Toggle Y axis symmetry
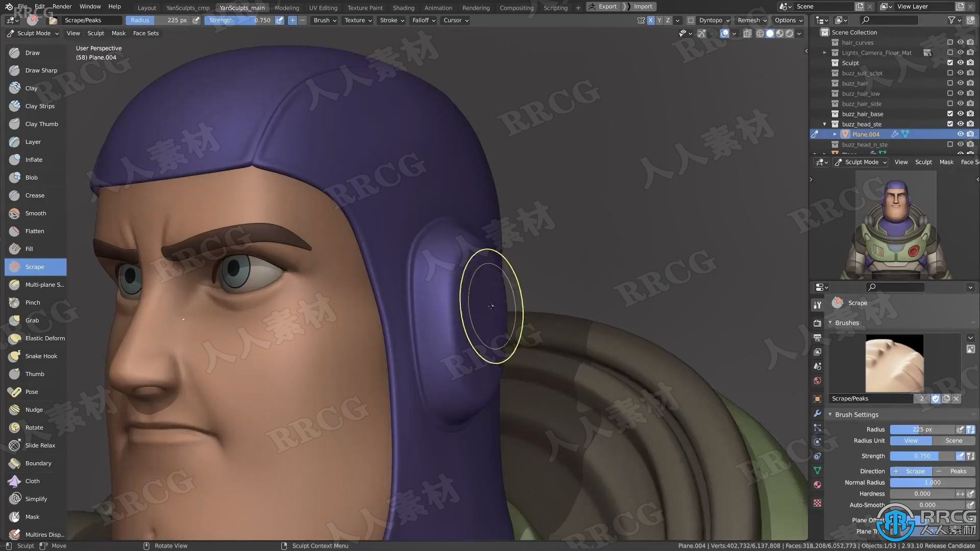 (x=659, y=20)
